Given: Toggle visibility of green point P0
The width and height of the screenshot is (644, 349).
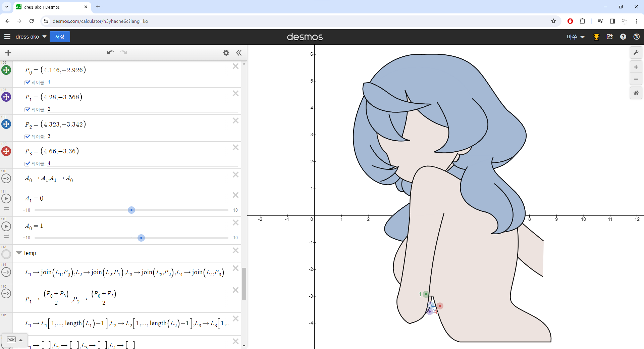Looking at the screenshot, I should click(x=6, y=70).
